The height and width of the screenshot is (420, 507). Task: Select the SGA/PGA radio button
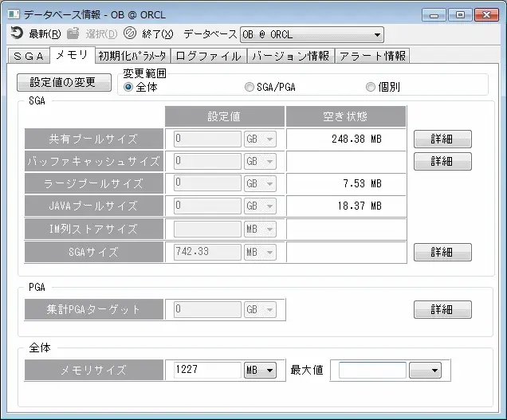(250, 87)
